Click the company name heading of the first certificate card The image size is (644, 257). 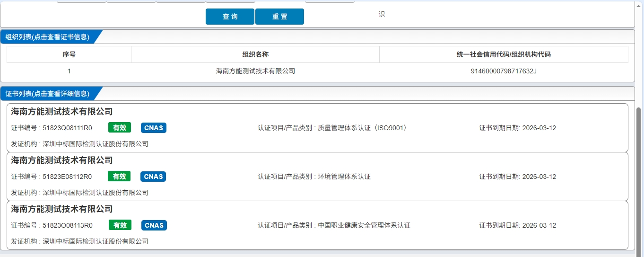coord(62,112)
